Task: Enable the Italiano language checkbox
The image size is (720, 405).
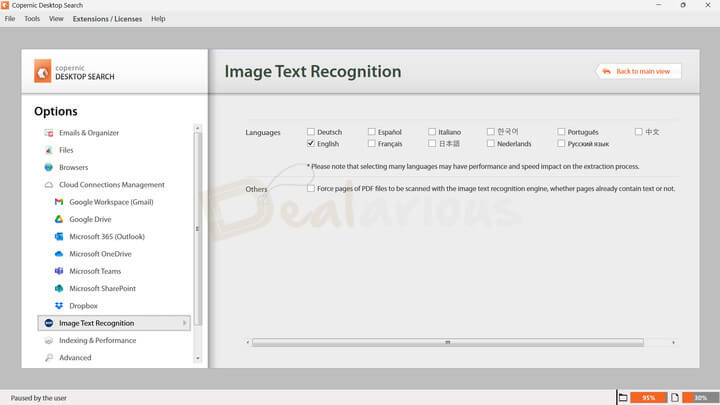Action: point(432,132)
